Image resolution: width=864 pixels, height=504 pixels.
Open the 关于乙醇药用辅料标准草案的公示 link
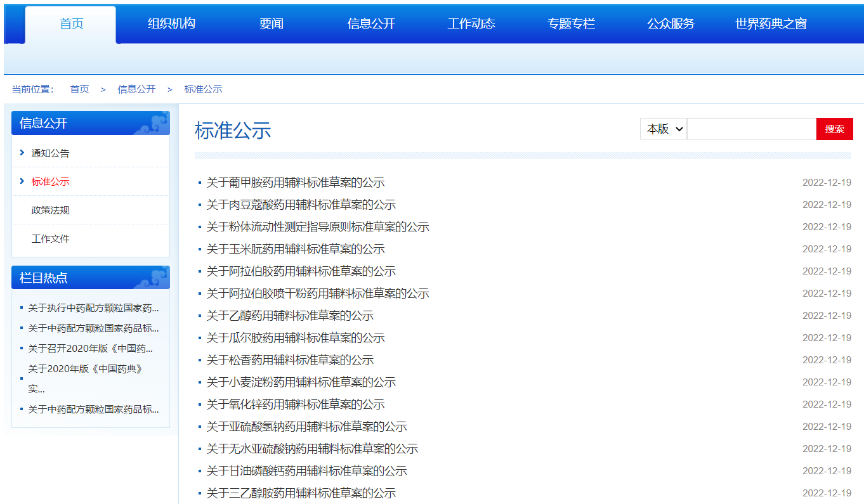[x=290, y=316]
